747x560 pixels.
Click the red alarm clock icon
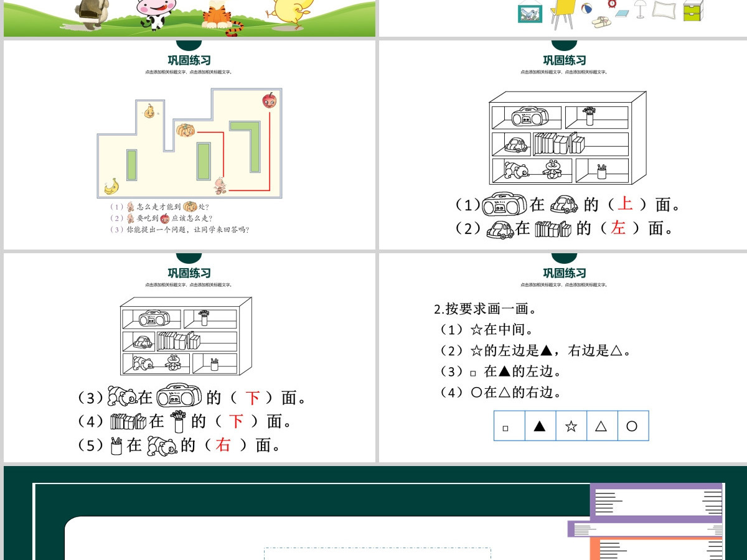(x=612, y=5)
